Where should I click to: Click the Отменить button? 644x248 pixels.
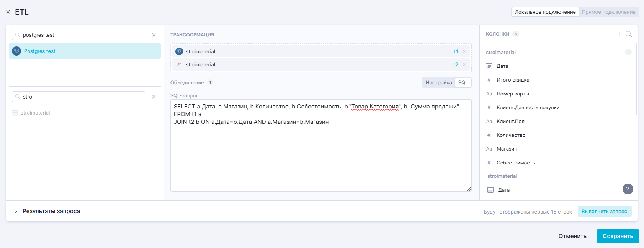572,236
